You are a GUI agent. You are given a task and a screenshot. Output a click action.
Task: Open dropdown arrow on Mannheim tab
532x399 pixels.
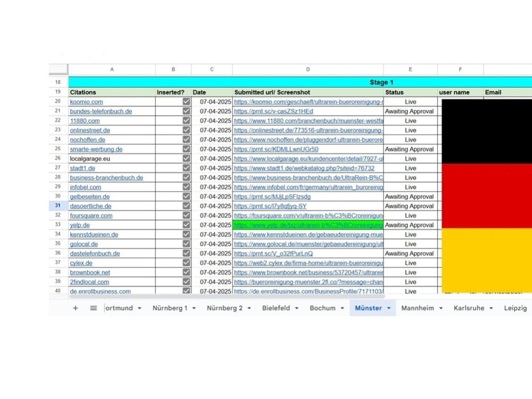pyautogui.click(x=440, y=309)
